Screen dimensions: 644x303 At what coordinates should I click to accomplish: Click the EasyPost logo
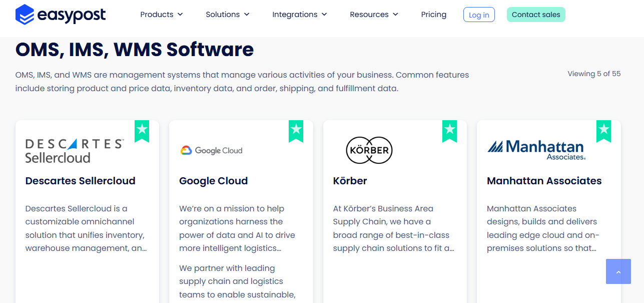61,15
